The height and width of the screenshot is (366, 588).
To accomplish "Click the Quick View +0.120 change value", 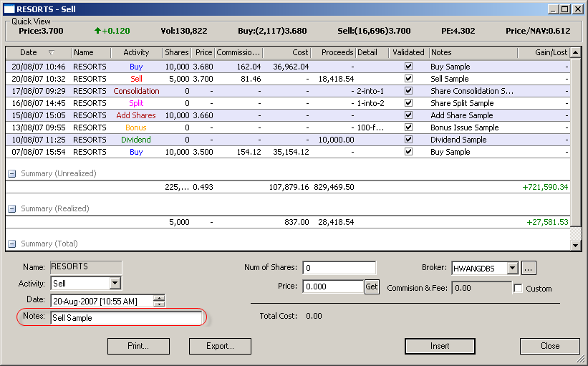I will pyautogui.click(x=112, y=31).
